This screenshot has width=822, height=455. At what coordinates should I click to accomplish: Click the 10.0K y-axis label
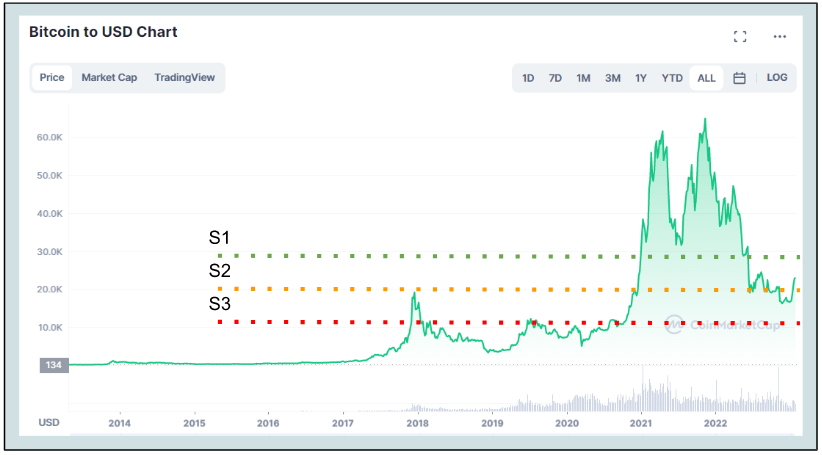(x=50, y=328)
